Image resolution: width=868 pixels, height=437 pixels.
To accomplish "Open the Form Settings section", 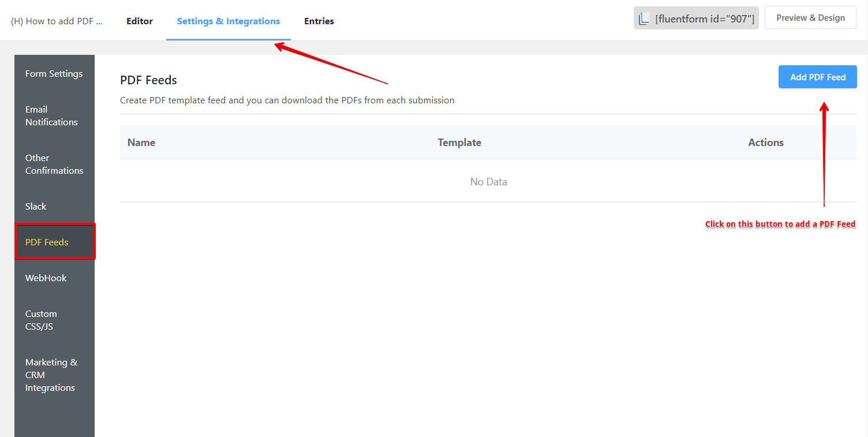I will pos(54,73).
